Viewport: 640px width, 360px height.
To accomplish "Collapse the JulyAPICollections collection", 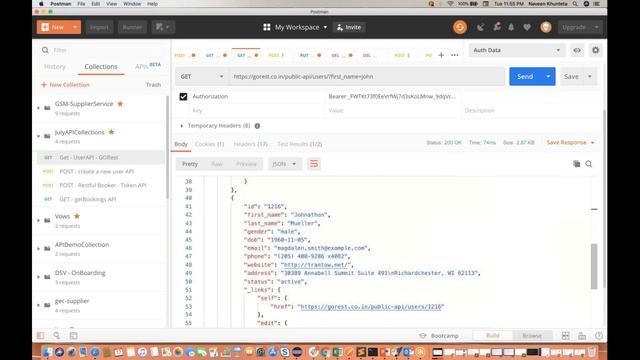I will coord(38,136).
